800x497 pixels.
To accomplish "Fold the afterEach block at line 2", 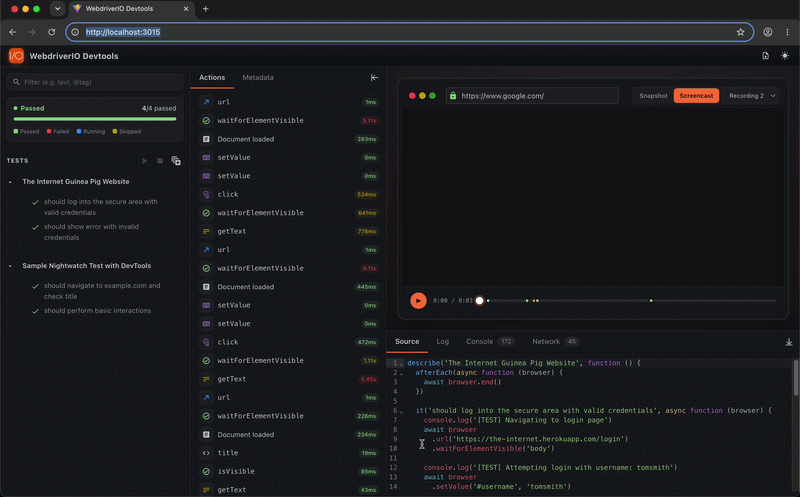I will pos(402,374).
